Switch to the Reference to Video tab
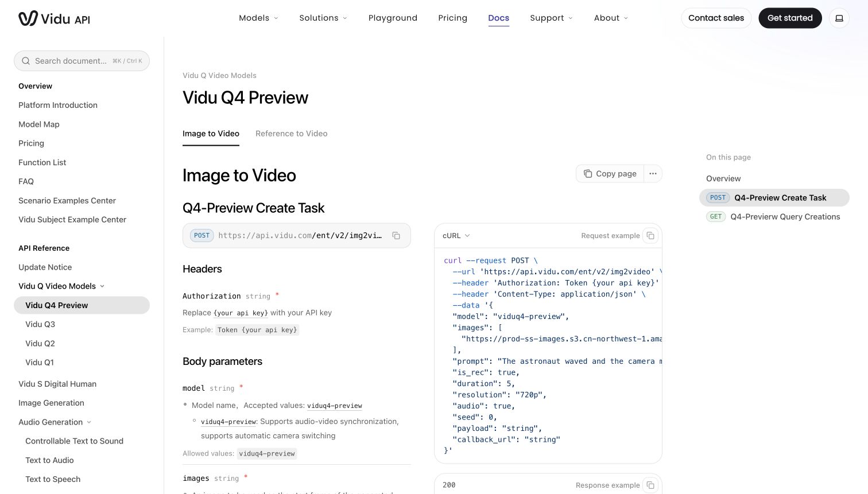 [291, 134]
